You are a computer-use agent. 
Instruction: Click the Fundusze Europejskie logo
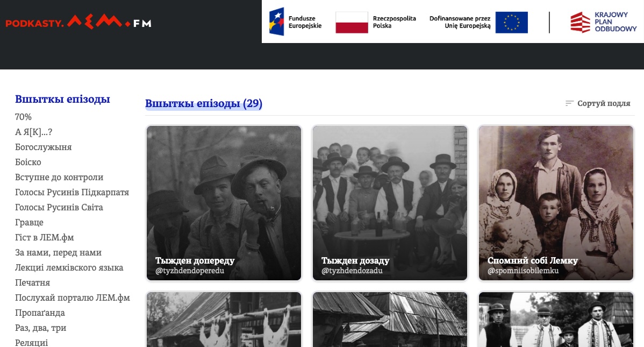[295, 22]
